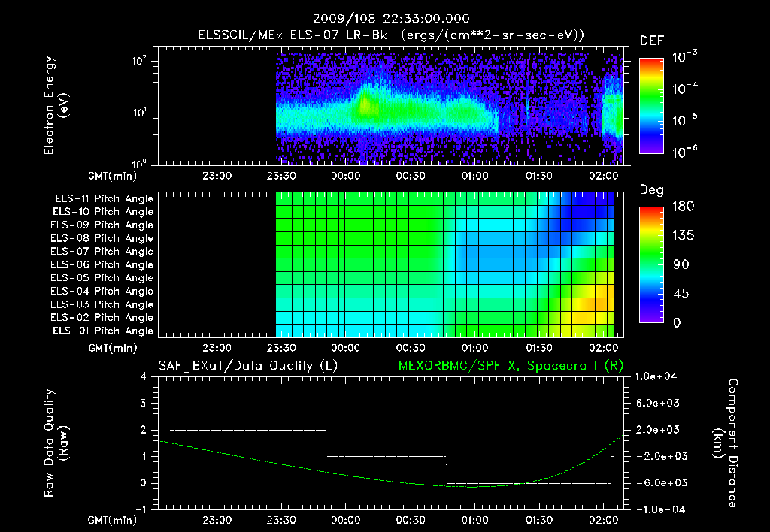Click the white data quality segment at level 2

(x=247, y=430)
